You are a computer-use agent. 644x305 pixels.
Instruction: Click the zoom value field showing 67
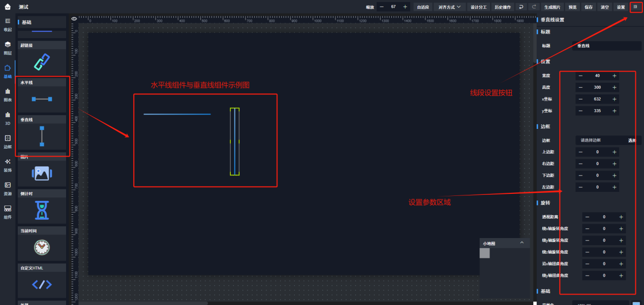(393, 7)
